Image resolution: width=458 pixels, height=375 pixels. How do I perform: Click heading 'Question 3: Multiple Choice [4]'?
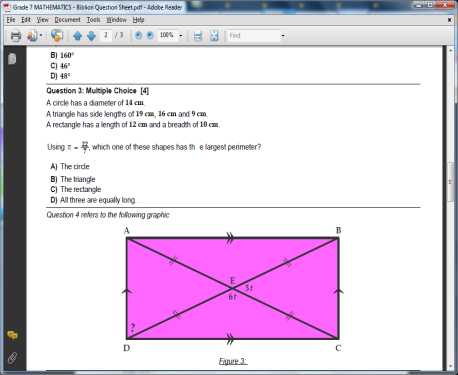pos(98,91)
